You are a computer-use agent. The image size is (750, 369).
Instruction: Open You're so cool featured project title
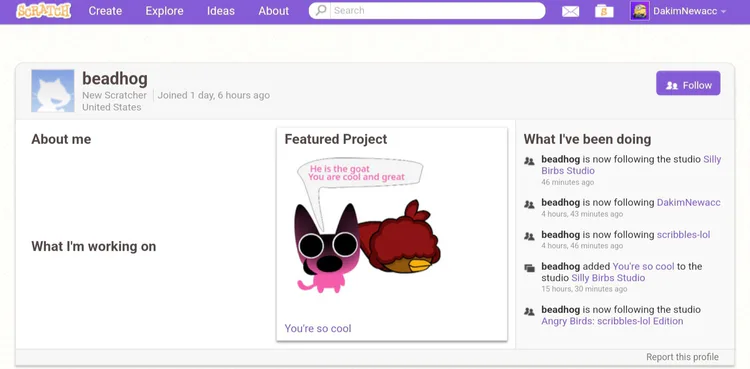(318, 328)
